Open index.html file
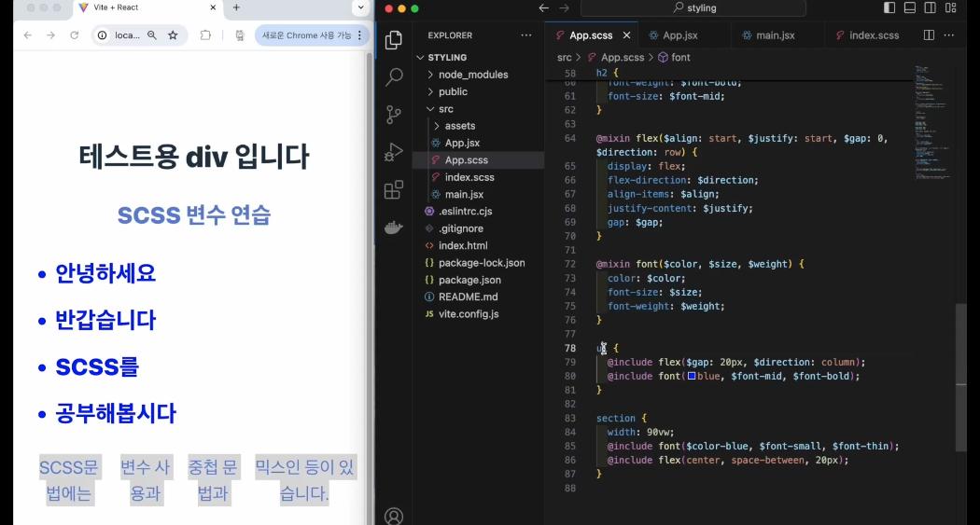Image resolution: width=980 pixels, height=525 pixels. [x=480, y=246]
